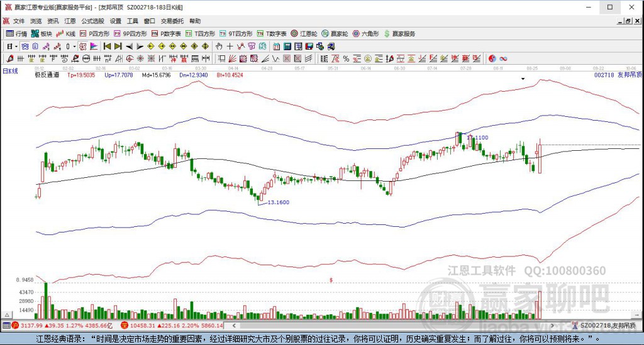
Task: Jump to the last bar icon
Action: pos(118,47)
